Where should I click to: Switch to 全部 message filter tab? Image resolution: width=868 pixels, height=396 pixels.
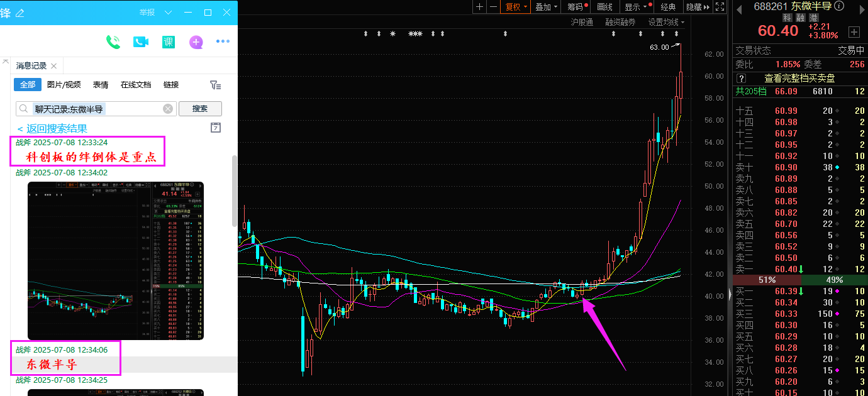(28, 85)
